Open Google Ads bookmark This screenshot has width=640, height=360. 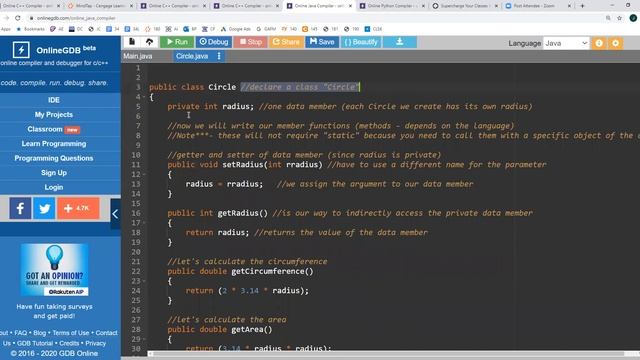[236, 29]
